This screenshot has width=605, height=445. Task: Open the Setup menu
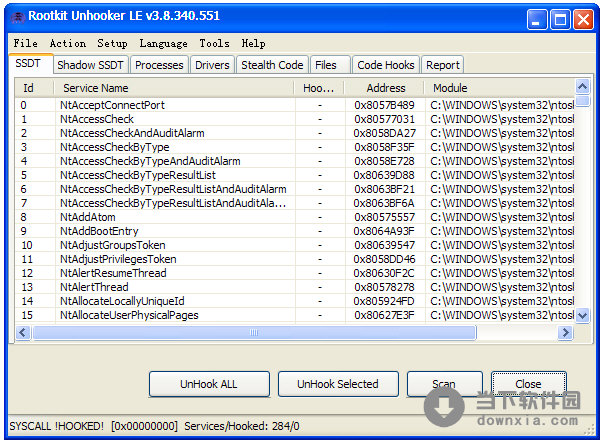tap(112, 43)
